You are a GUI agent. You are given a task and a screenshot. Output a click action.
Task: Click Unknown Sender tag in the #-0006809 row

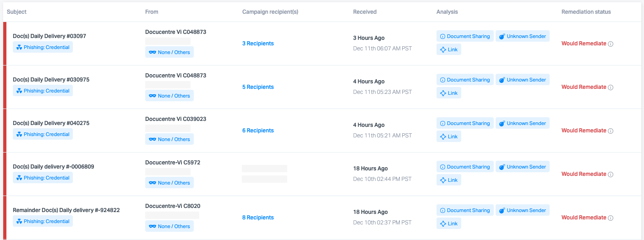point(523,167)
